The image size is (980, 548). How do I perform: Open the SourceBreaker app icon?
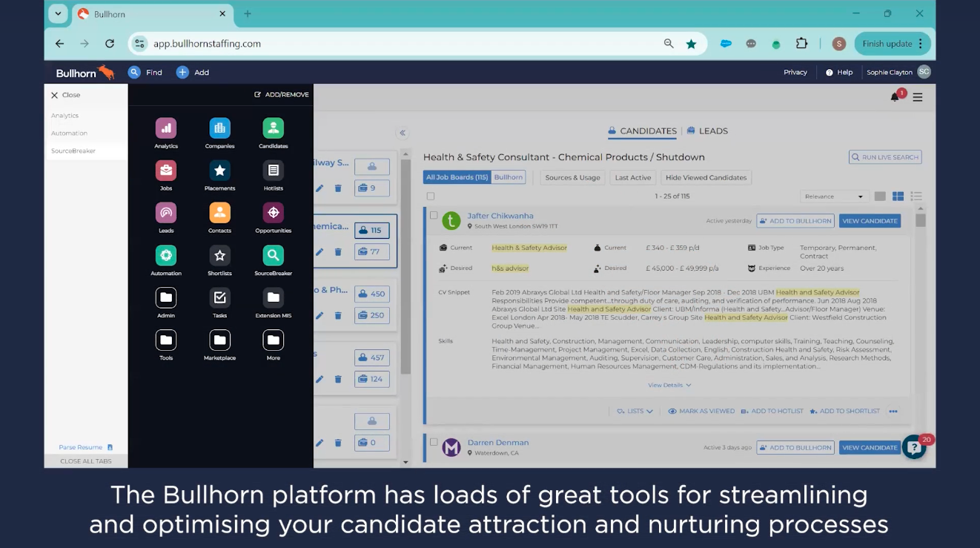[x=274, y=255]
